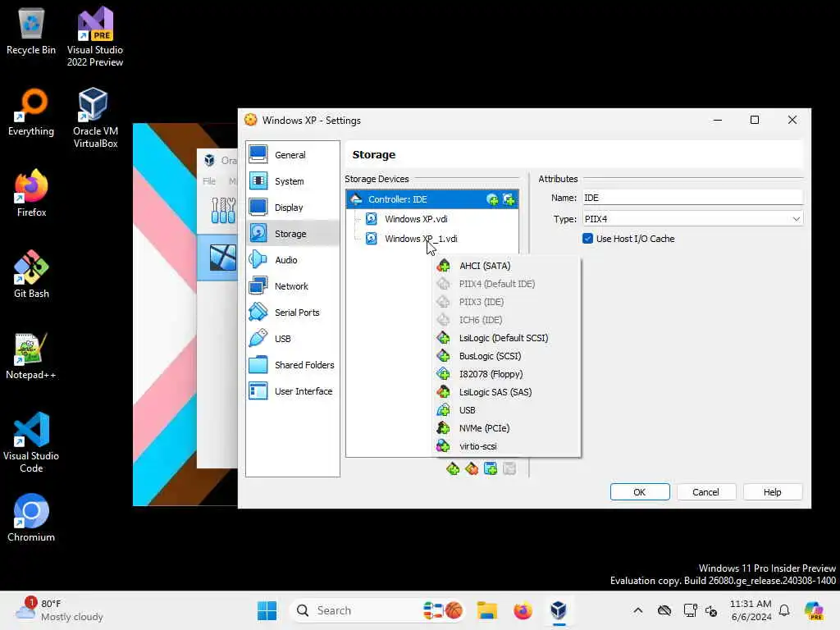
Task: Open the Shared Folders settings category
Action: click(293, 365)
